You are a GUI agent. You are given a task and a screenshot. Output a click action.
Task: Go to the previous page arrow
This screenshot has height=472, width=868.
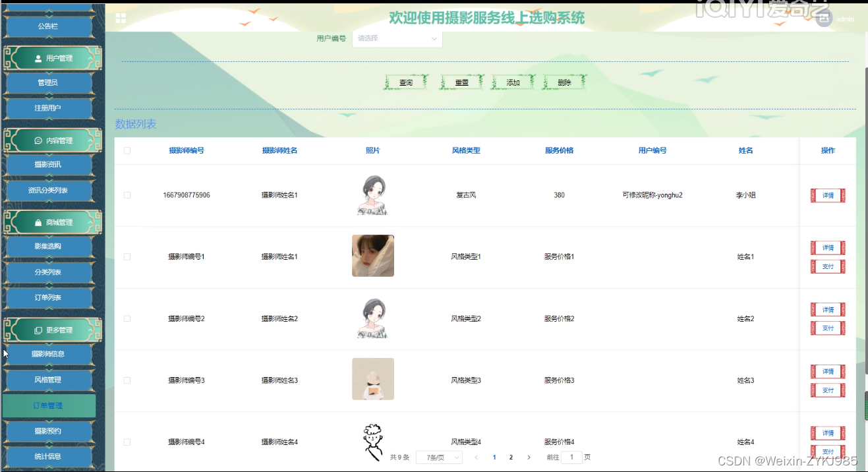pyautogui.click(x=477, y=457)
